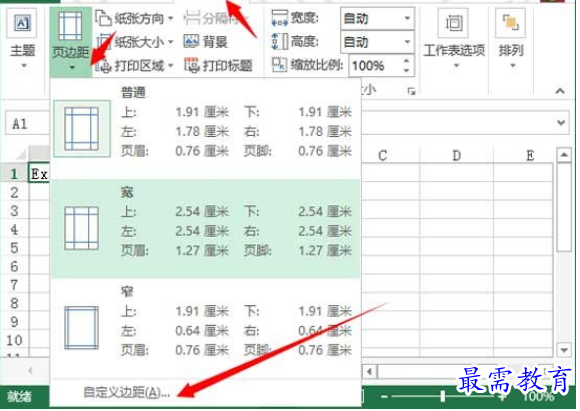The width and height of the screenshot is (580, 411).
Task: Click the Margins (页边距) button
Action: [71, 41]
